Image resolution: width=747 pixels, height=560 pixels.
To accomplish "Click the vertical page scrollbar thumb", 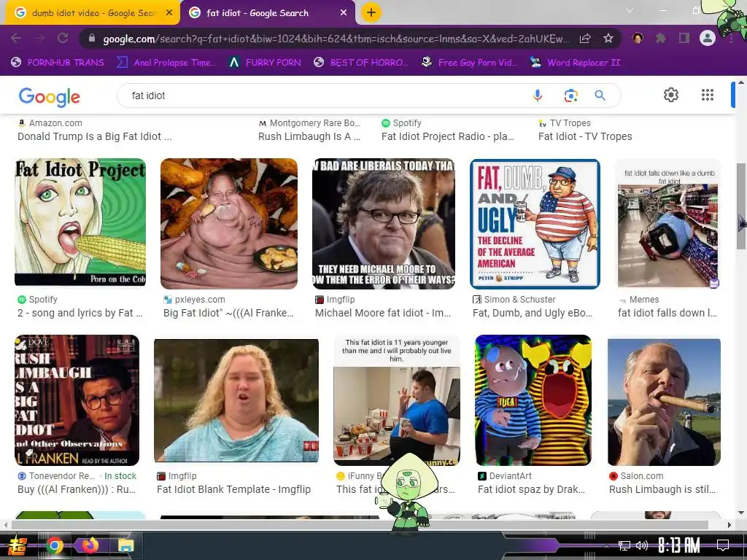I will coord(741,206).
